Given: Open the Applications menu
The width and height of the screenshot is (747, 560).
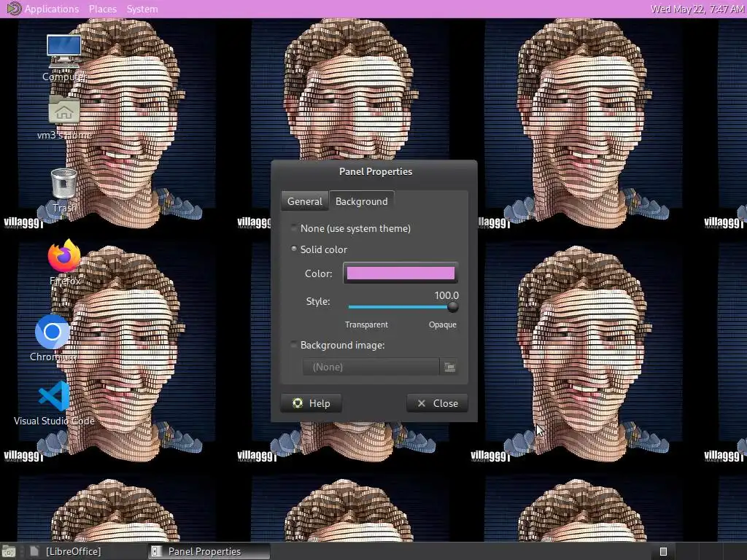Looking at the screenshot, I should tap(52, 9).
